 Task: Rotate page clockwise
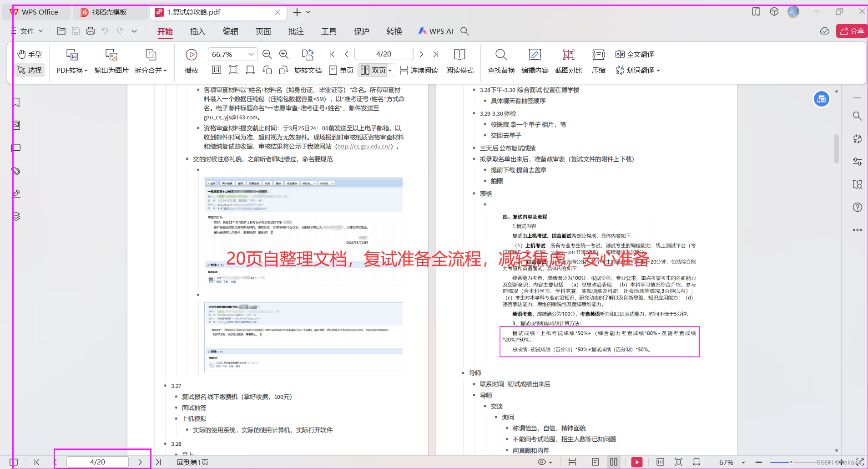coord(284,70)
